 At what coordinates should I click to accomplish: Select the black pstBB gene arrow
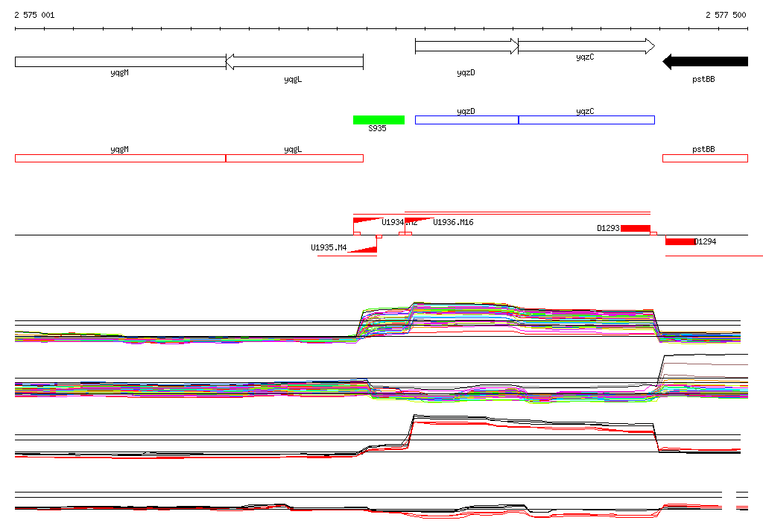(705, 61)
